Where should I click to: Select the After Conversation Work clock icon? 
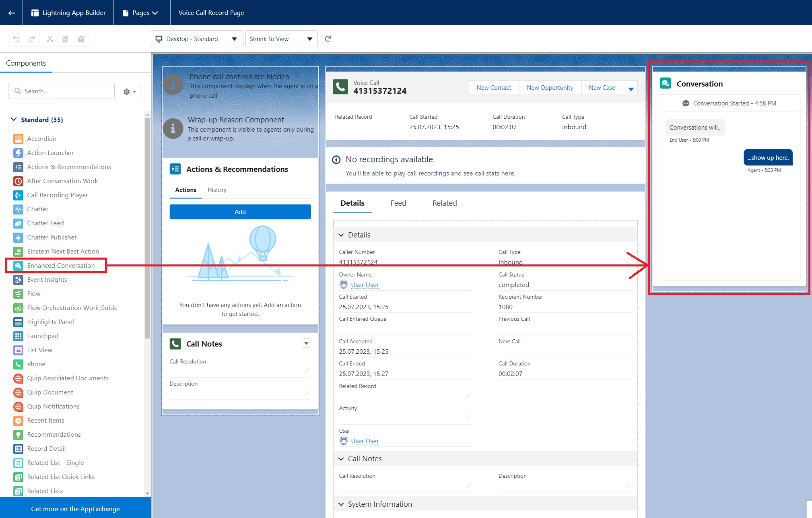[x=18, y=181]
